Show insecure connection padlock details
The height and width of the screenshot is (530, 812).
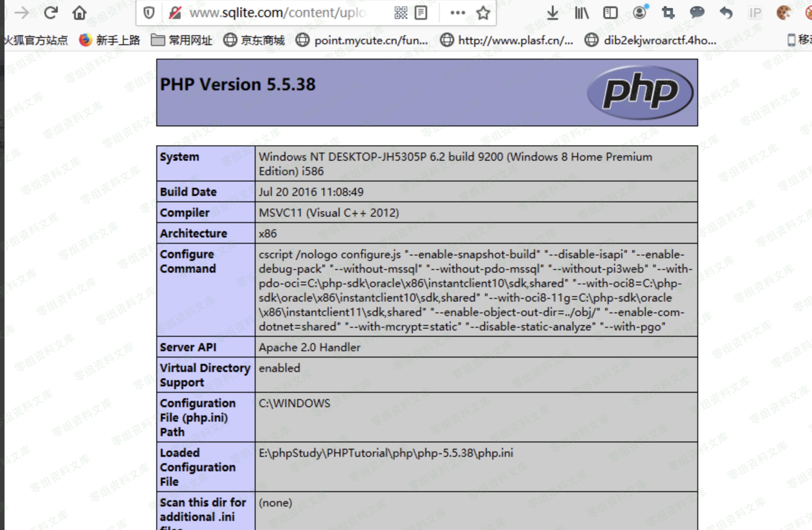click(175, 13)
